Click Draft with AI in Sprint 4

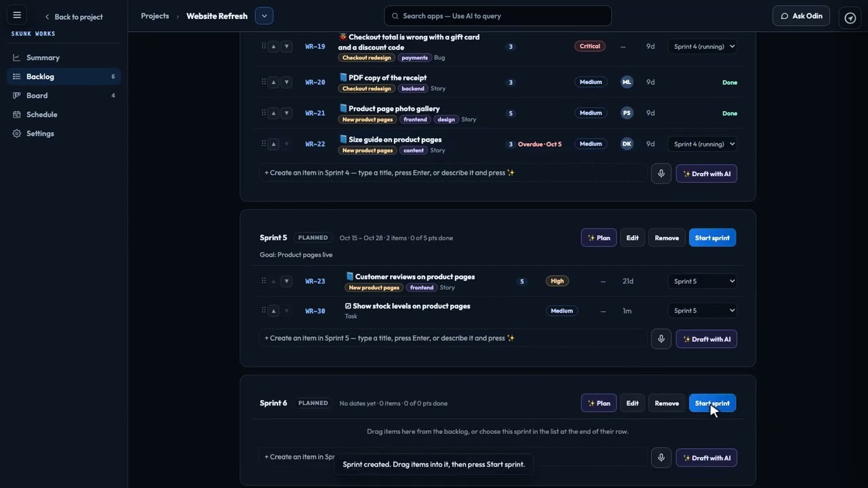point(707,174)
